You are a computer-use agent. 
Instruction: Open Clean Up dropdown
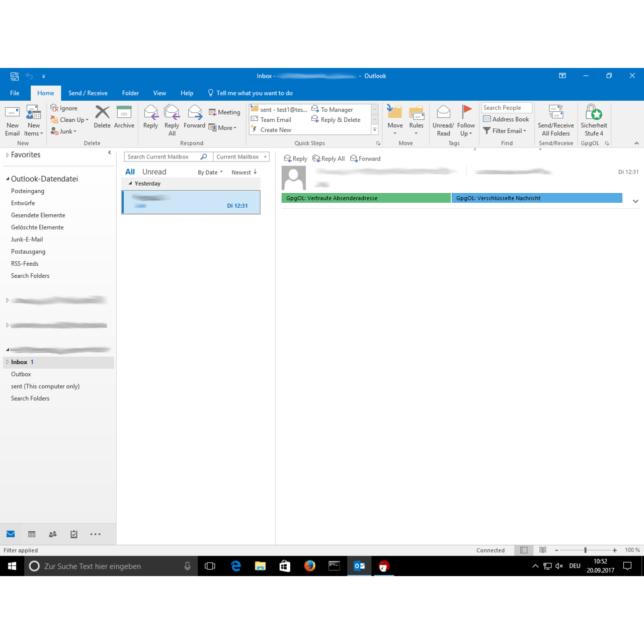coord(69,120)
